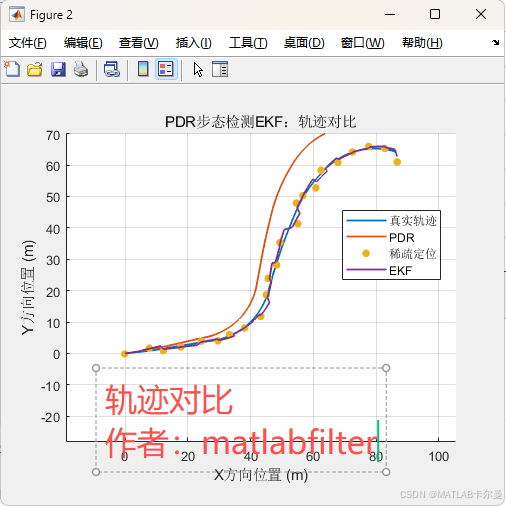Screen dimensions: 506x506
Task: Open the 窗口(W) menu
Action: point(363,43)
